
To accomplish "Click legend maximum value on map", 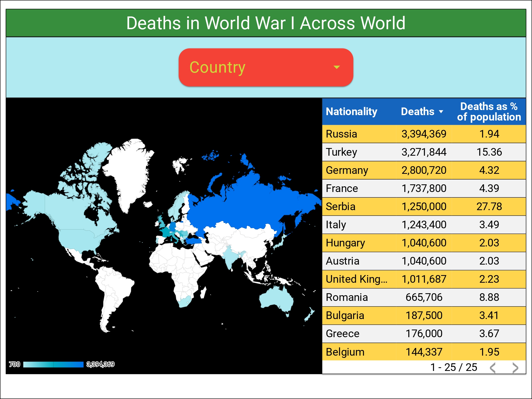I will coord(100,364).
